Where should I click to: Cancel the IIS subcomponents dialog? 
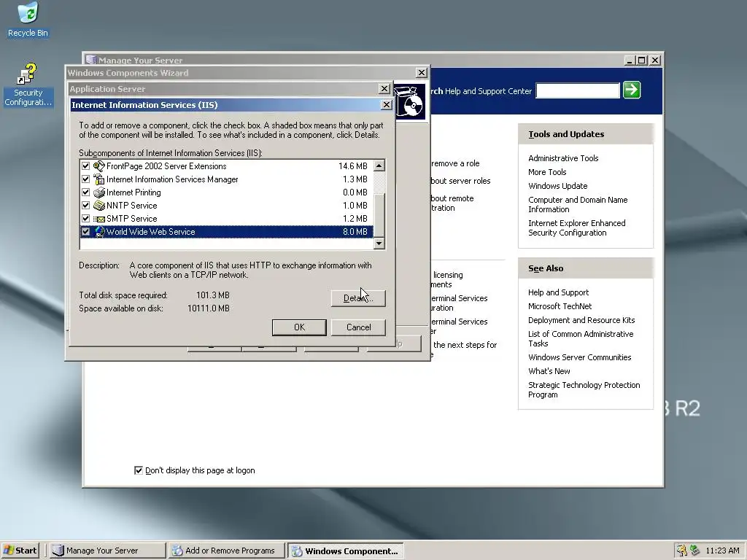pos(358,327)
